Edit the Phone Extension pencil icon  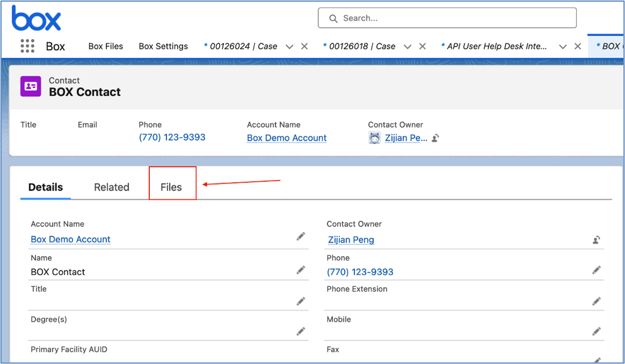click(x=597, y=301)
